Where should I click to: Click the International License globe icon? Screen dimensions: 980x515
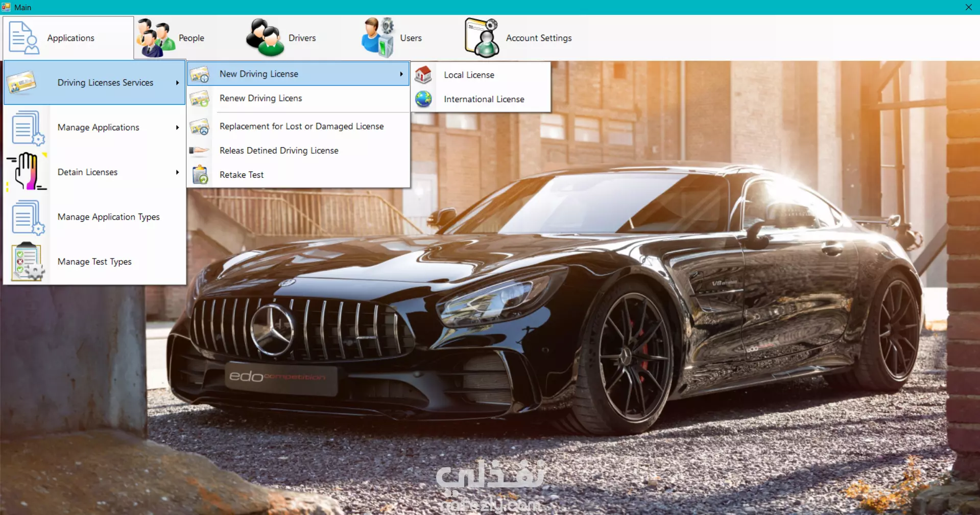[x=423, y=99]
